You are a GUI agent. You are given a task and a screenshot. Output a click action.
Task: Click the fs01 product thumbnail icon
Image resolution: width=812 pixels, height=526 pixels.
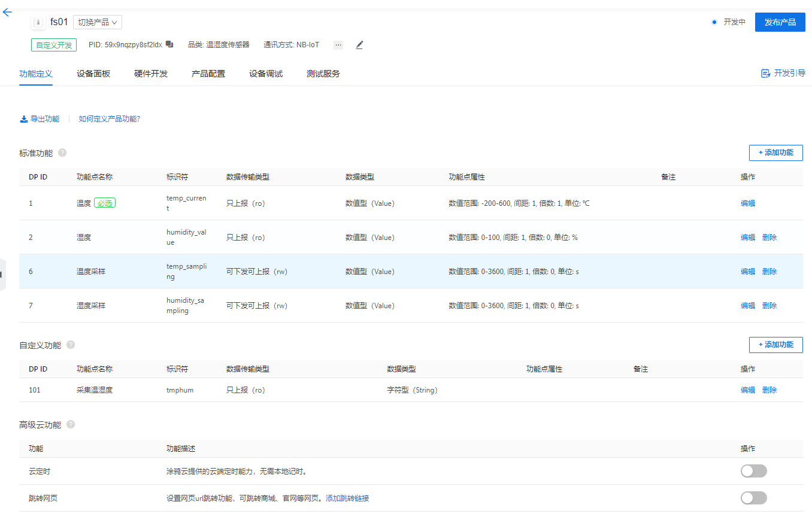tap(38, 22)
